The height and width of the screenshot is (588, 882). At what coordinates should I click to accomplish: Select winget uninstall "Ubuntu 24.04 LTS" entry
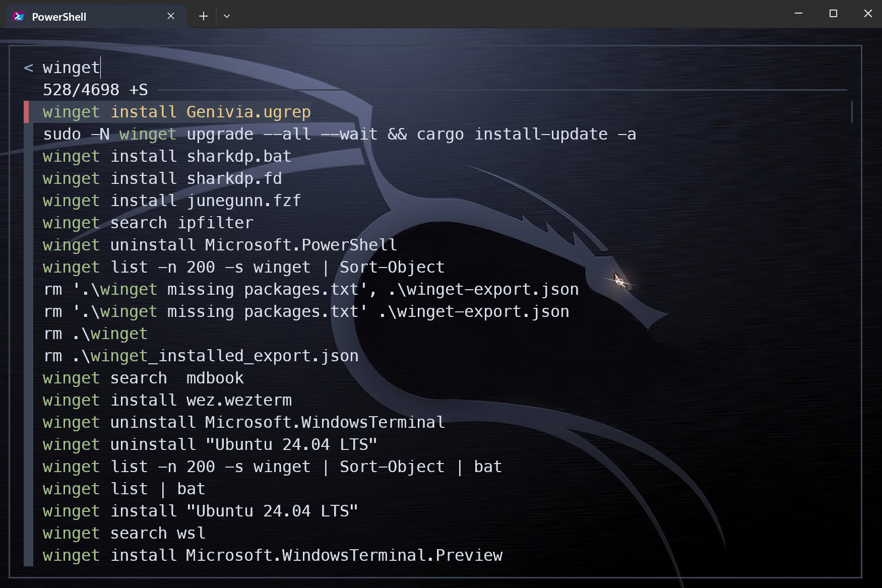(x=210, y=444)
